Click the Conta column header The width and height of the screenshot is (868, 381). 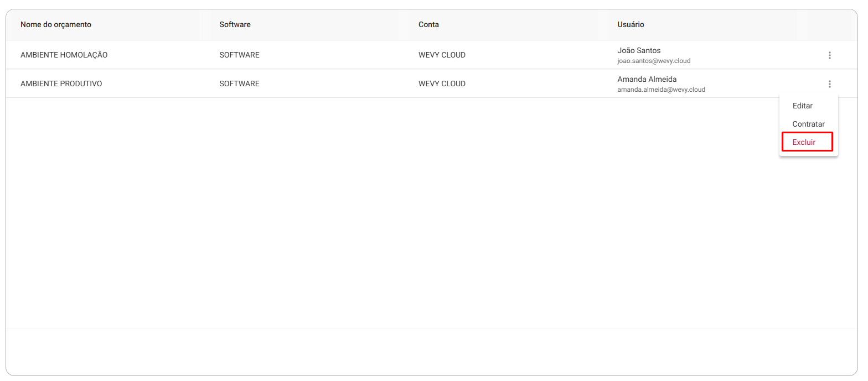428,24
